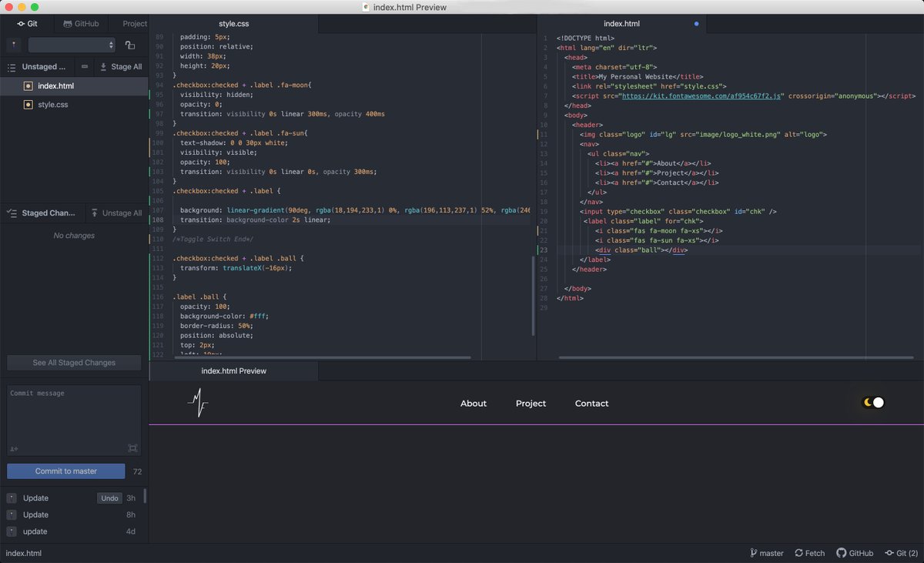Click the Contact link in preview
Screen dimensions: 924x563
click(591, 404)
